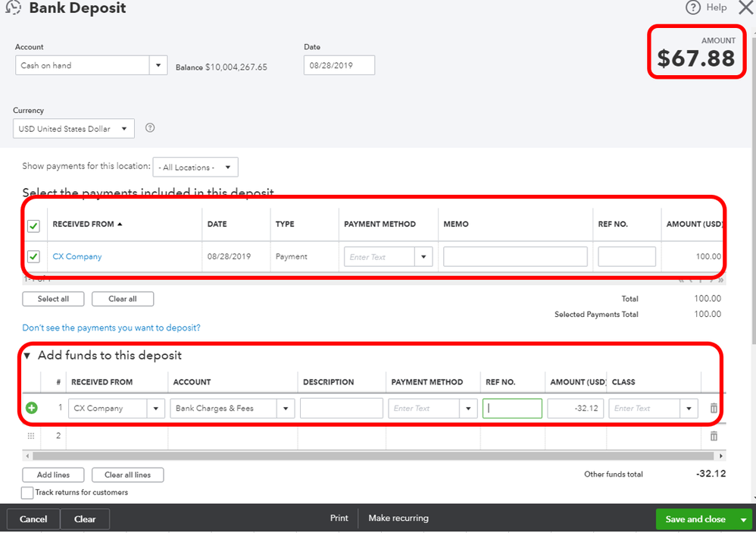Enable Track returns for customers
This screenshot has width=756, height=533.
(27, 493)
